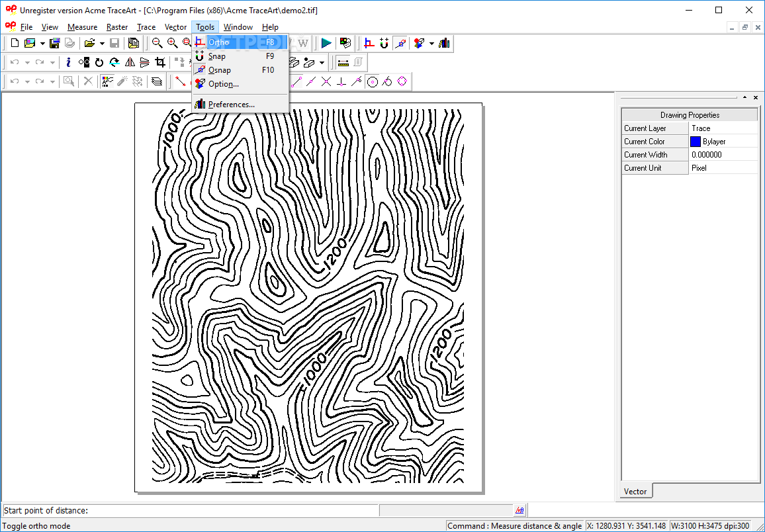The width and height of the screenshot is (765, 532).
Task: Click the icon at right of command line
Action: coord(519,510)
